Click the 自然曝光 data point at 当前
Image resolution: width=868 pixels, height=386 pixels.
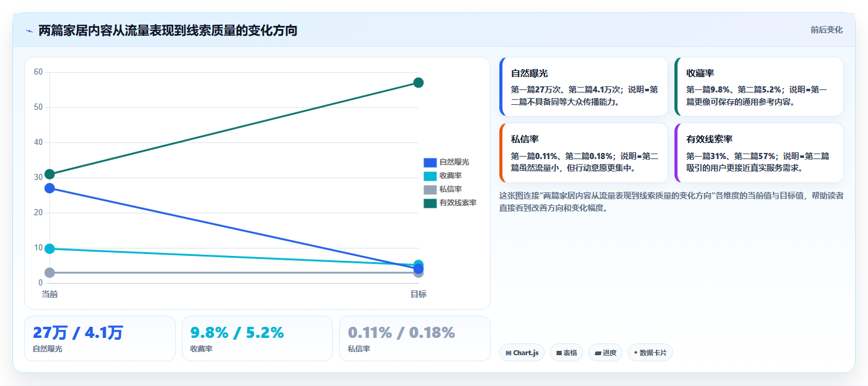click(x=50, y=188)
